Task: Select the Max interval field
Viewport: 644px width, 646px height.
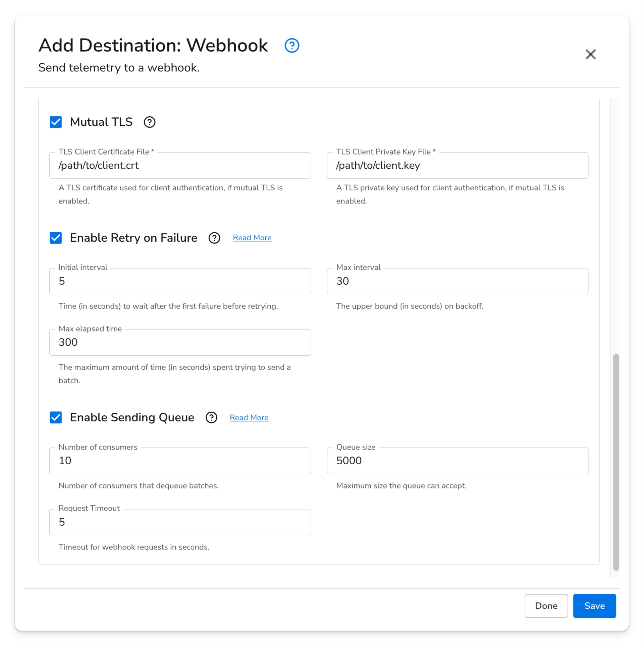Action: 458,281
